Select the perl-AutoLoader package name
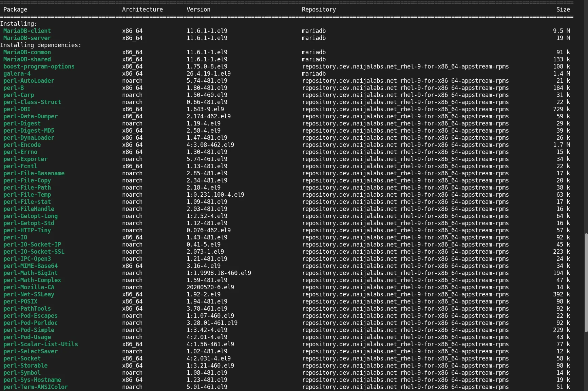The height and width of the screenshot is (391, 588). [29, 81]
